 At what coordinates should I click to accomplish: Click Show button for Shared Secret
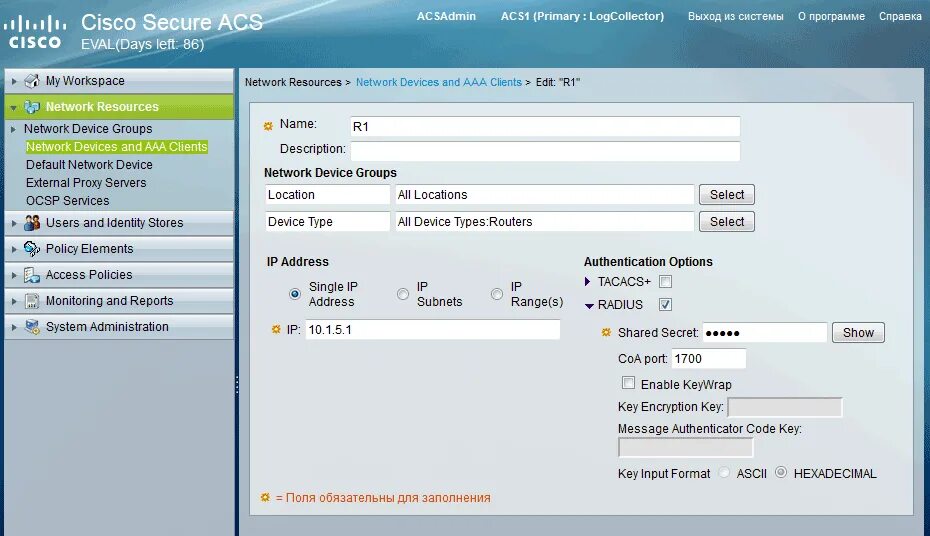(x=858, y=333)
